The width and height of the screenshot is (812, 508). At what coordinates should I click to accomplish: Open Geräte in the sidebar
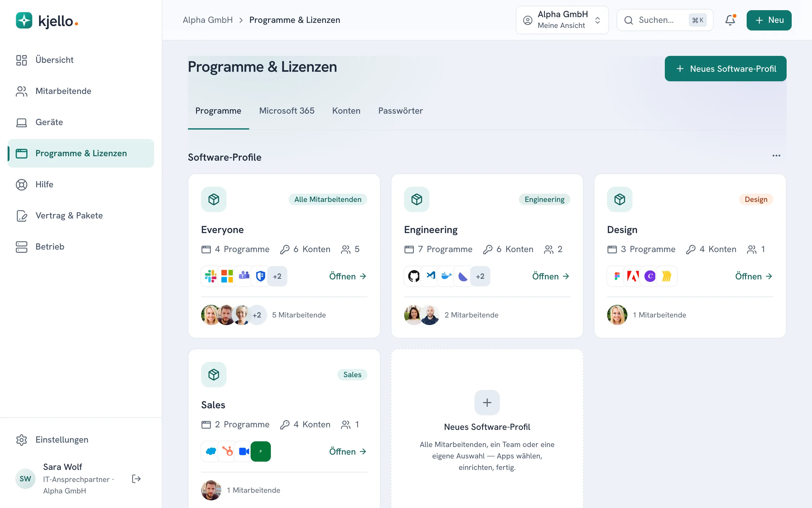81,122
